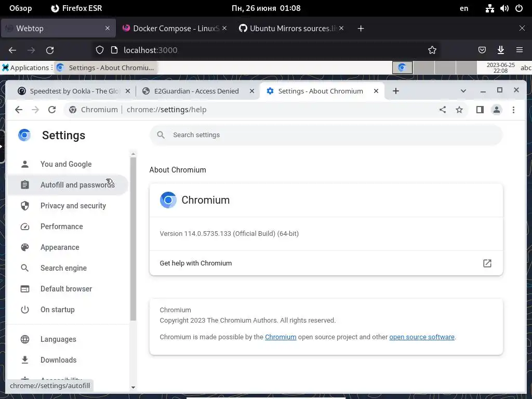Reload Chromium settings page
Viewport: 532px width, 399px height.
point(52,110)
